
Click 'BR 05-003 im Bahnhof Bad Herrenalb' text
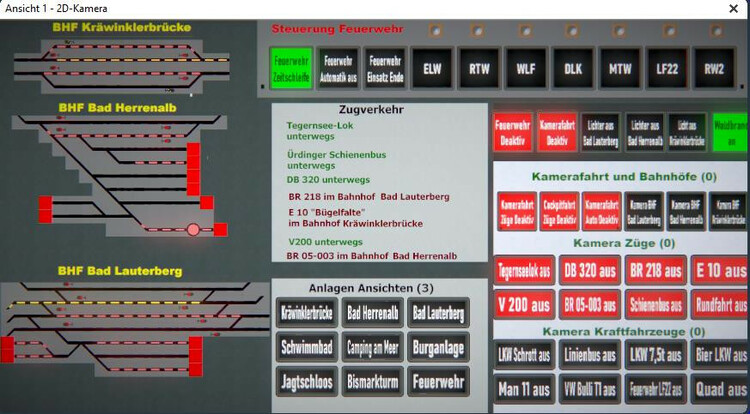[372, 256]
